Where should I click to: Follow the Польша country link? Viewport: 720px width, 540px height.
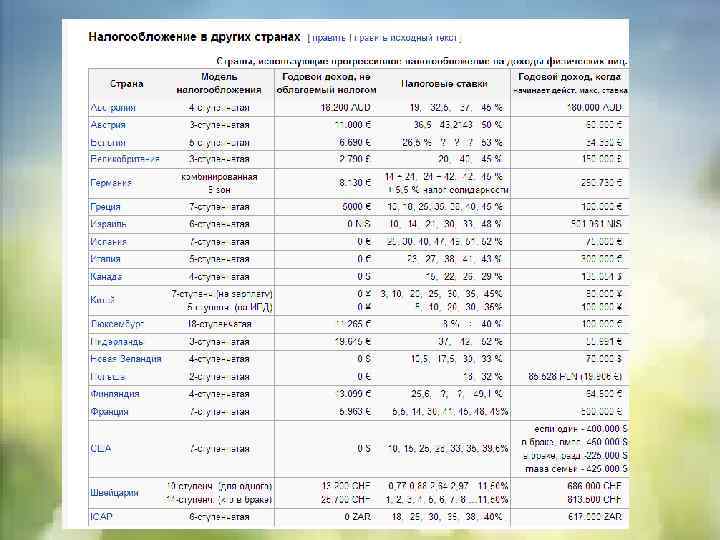click(108, 377)
